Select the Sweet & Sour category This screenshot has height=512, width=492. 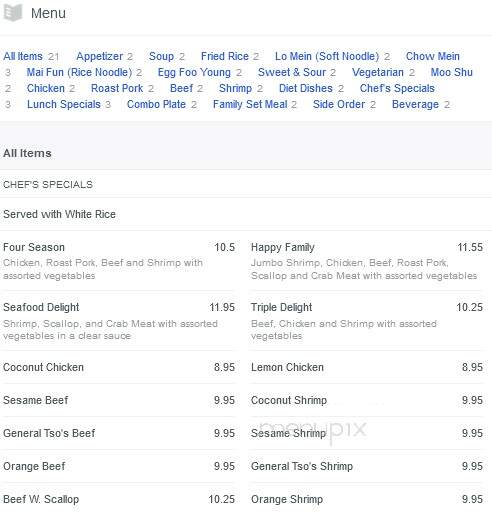[292, 72]
